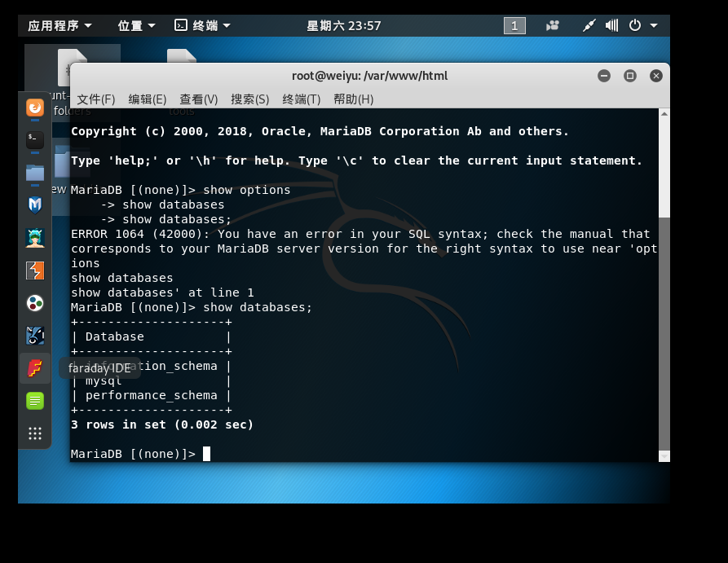The width and height of the screenshot is (728, 563).
Task: Open Firefox from the dock
Action: pos(35,108)
